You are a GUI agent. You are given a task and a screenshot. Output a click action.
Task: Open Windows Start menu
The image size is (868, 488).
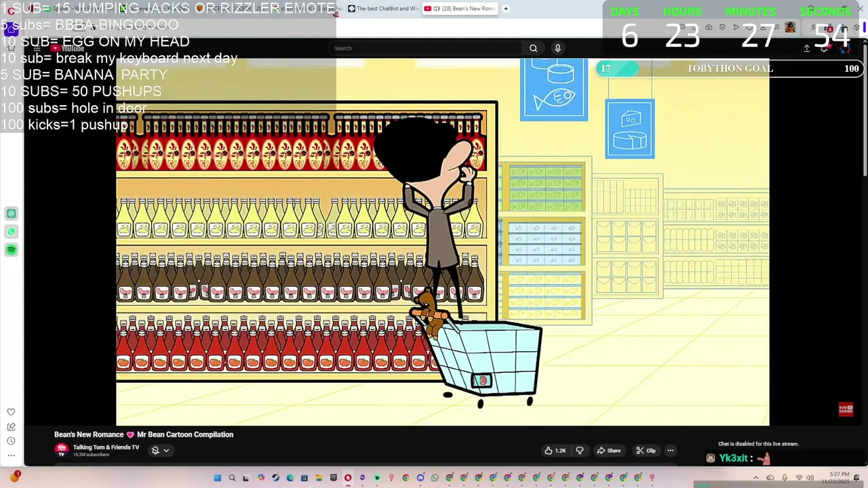pyautogui.click(x=218, y=478)
